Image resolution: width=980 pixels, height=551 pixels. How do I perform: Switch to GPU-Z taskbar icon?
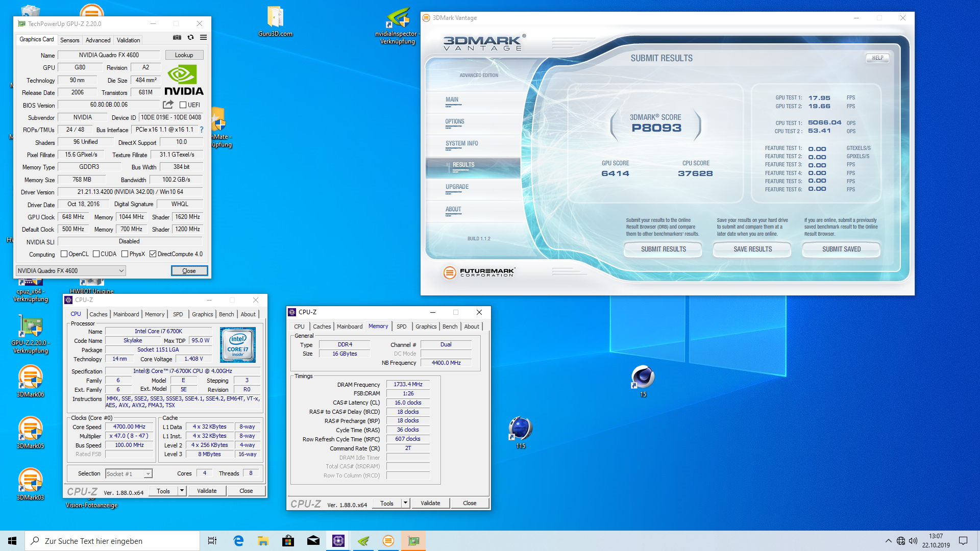click(x=413, y=541)
